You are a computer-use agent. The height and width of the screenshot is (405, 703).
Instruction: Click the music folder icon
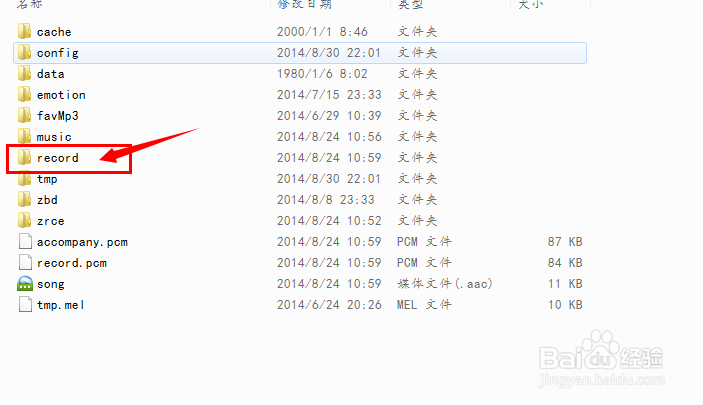pyautogui.click(x=25, y=137)
